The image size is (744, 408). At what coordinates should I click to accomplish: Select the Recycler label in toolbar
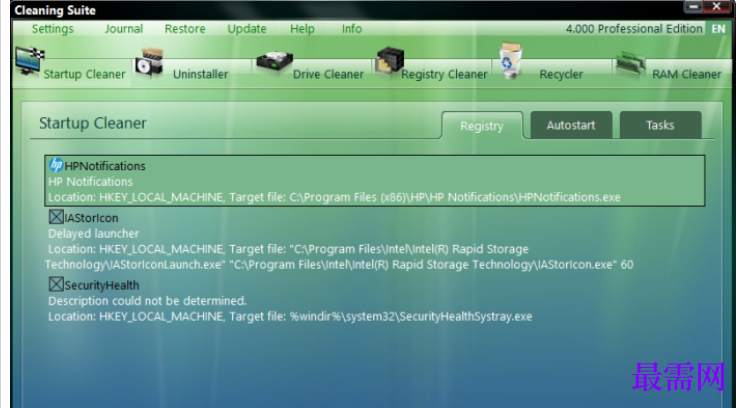click(561, 74)
